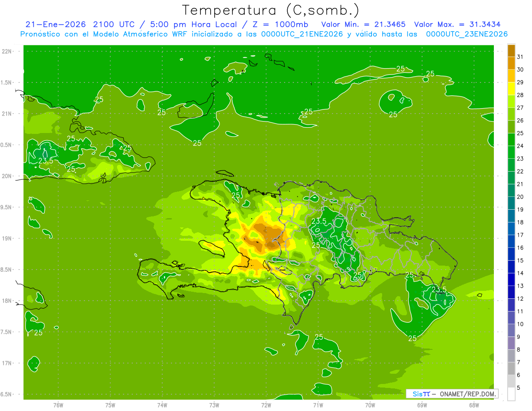Click the '11' legend value
The image size is (532, 411).
[520, 311]
